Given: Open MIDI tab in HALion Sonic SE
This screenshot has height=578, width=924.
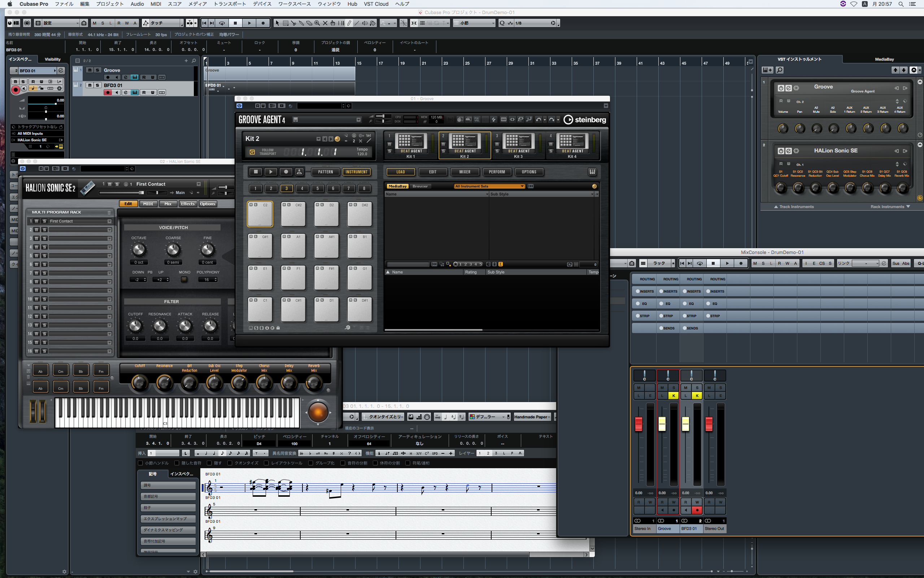Looking at the screenshot, I should (148, 204).
